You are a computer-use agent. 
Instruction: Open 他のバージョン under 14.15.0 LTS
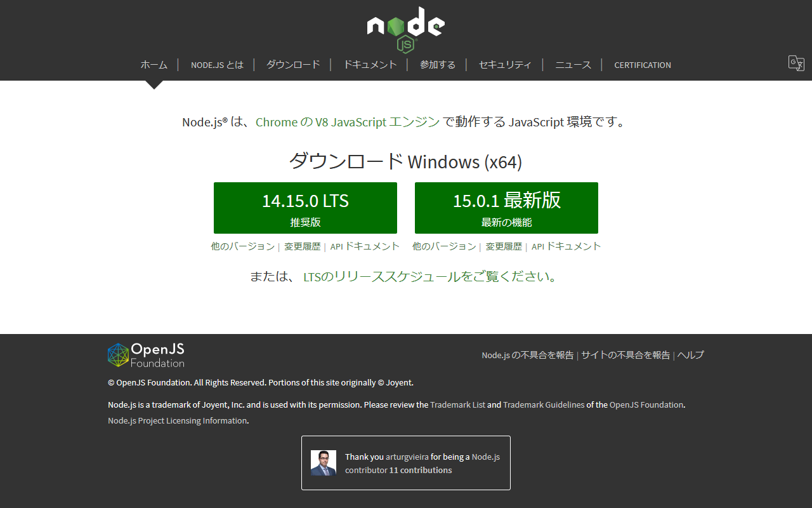pyautogui.click(x=243, y=246)
